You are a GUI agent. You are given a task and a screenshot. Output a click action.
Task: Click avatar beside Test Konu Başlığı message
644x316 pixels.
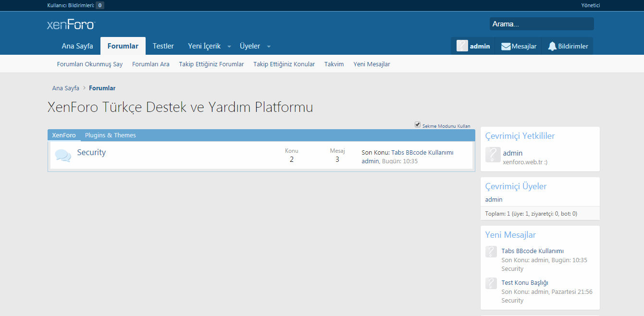coord(491,283)
